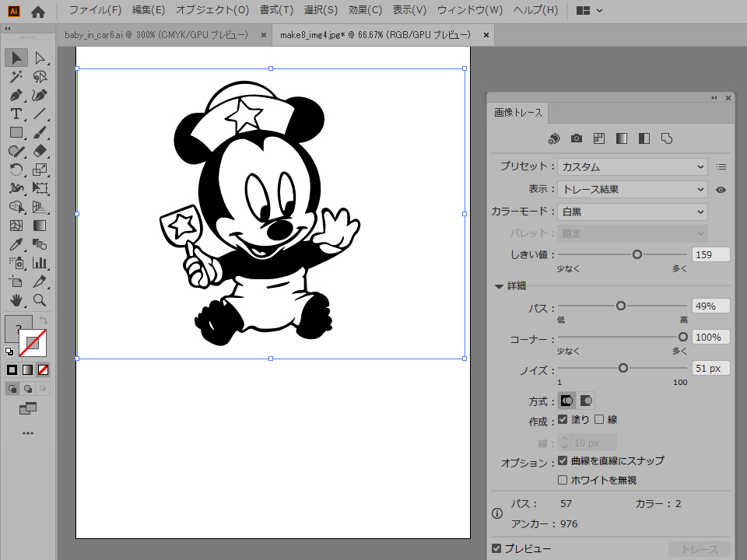Open the 効果(C) menu
This screenshot has width=747, height=560.
tap(365, 10)
